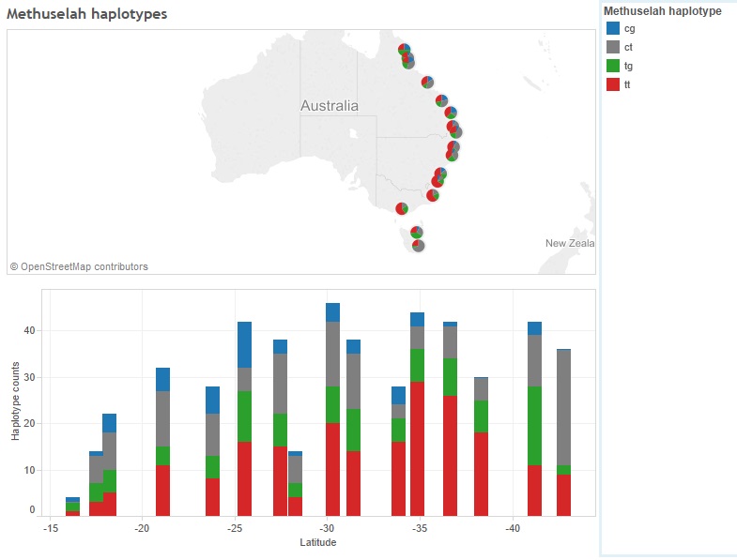The height and width of the screenshot is (560, 737).
Task: Click the blue segment of the leftmost bar
Action: [x=72, y=500]
